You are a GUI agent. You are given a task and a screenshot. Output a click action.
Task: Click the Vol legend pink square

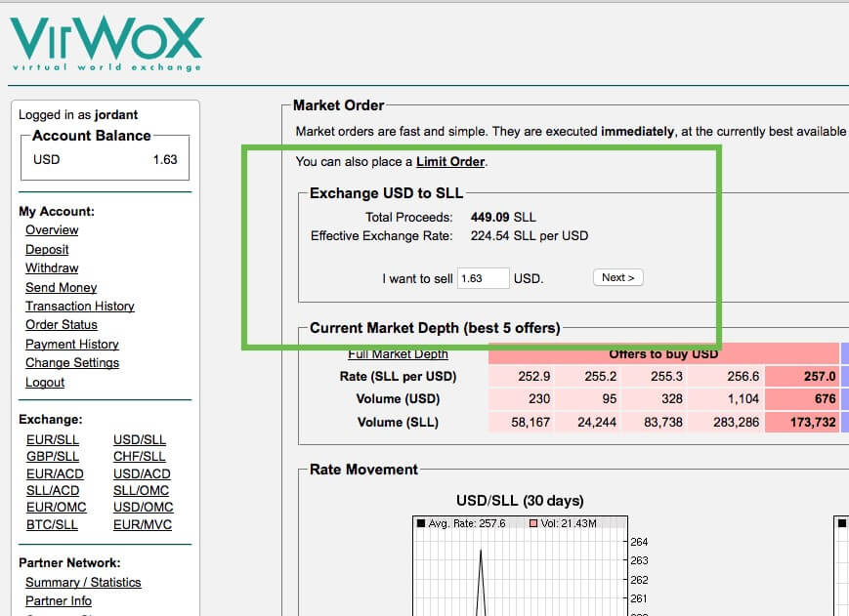533,523
